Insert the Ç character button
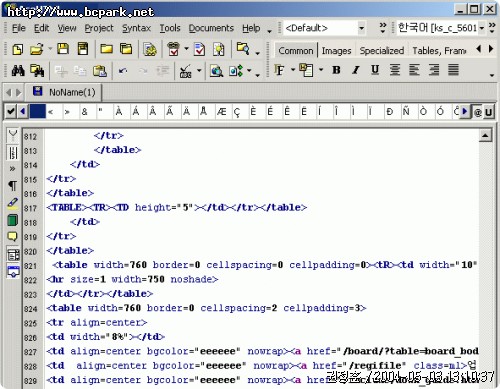This screenshot has width=500, height=389. [x=237, y=112]
